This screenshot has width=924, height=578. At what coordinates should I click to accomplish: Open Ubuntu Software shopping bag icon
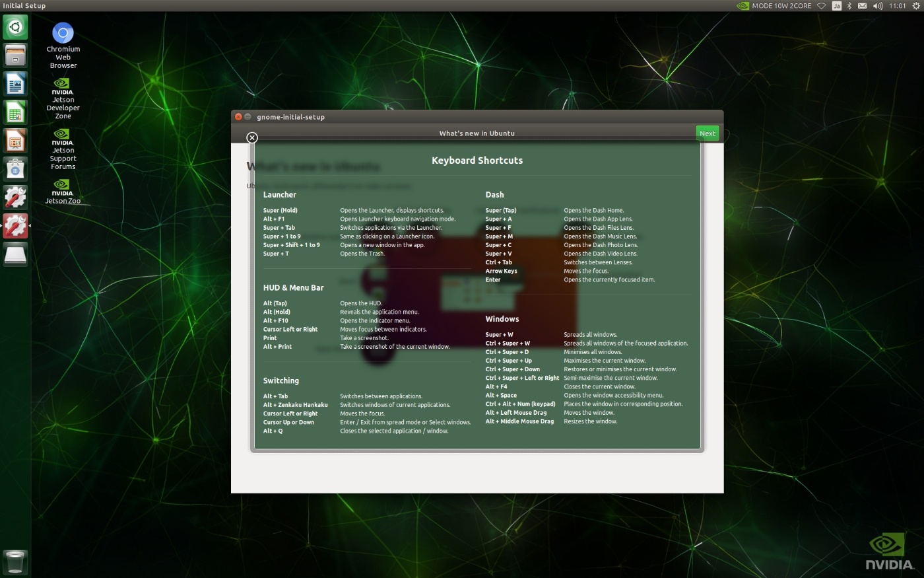(15, 169)
